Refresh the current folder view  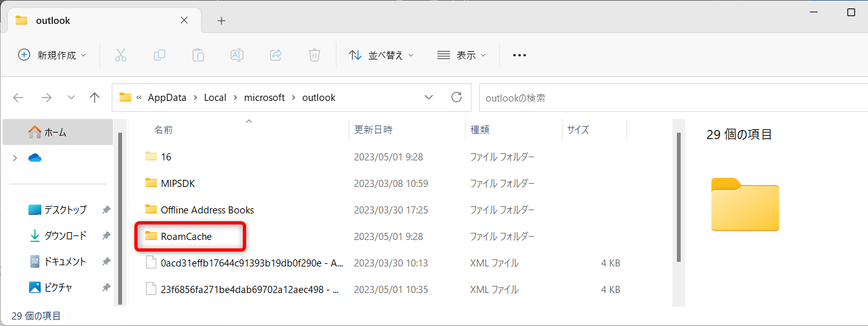pyautogui.click(x=457, y=98)
